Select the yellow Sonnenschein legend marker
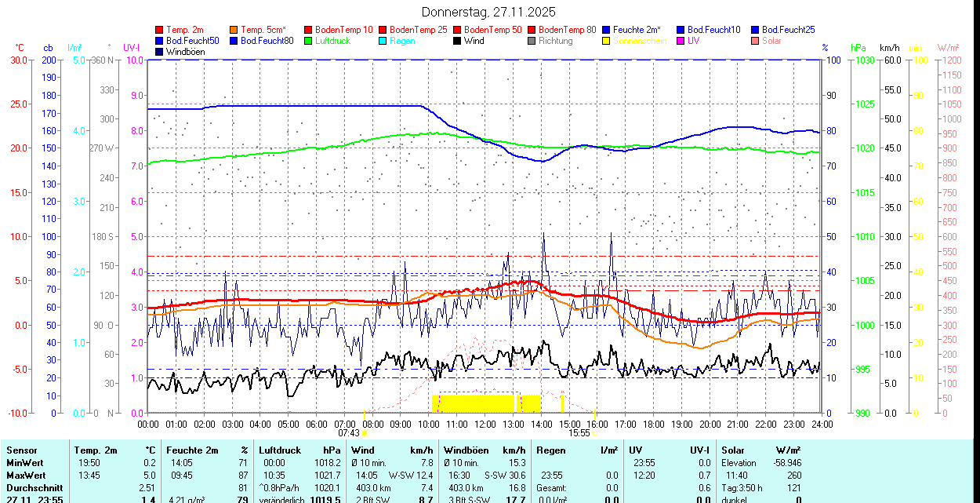 pos(607,41)
